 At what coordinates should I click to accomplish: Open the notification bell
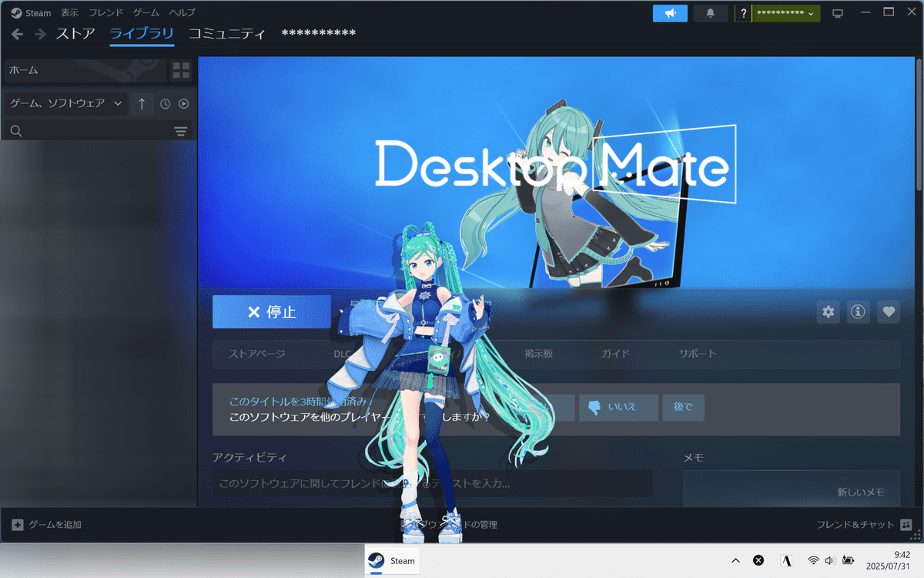pyautogui.click(x=710, y=13)
